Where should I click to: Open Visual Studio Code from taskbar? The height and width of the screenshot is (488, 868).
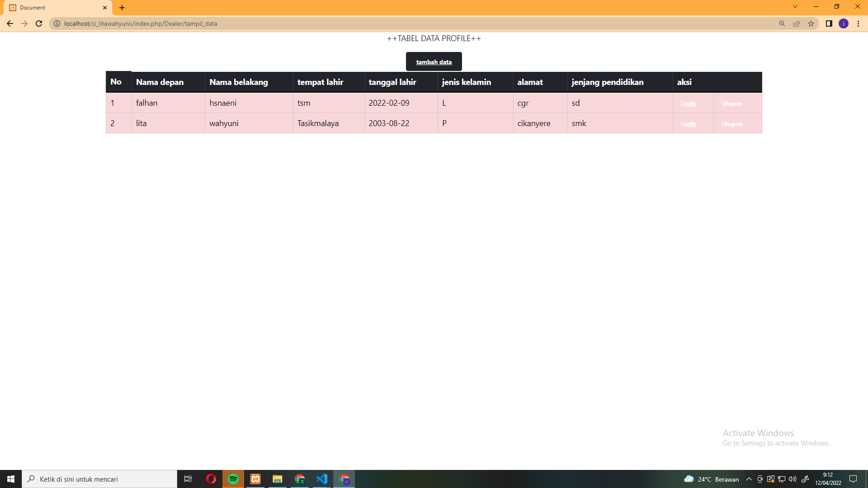pos(322,479)
